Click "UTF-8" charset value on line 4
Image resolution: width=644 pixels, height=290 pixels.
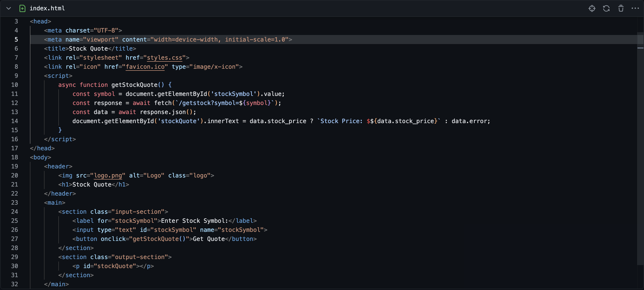click(x=106, y=30)
